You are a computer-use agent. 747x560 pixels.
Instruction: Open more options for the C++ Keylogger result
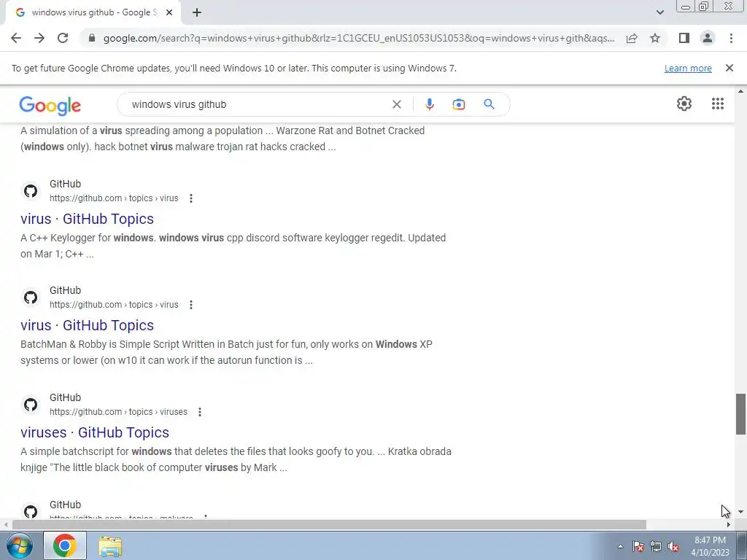pos(191,198)
